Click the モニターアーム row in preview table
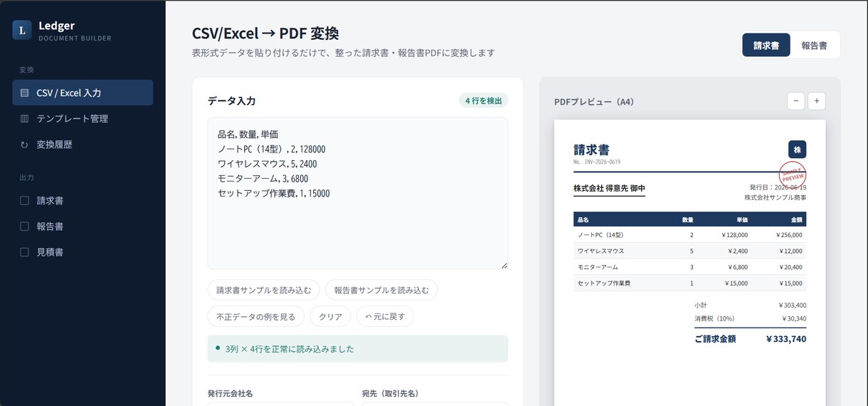The image size is (868, 406). [x=689, y=267]
